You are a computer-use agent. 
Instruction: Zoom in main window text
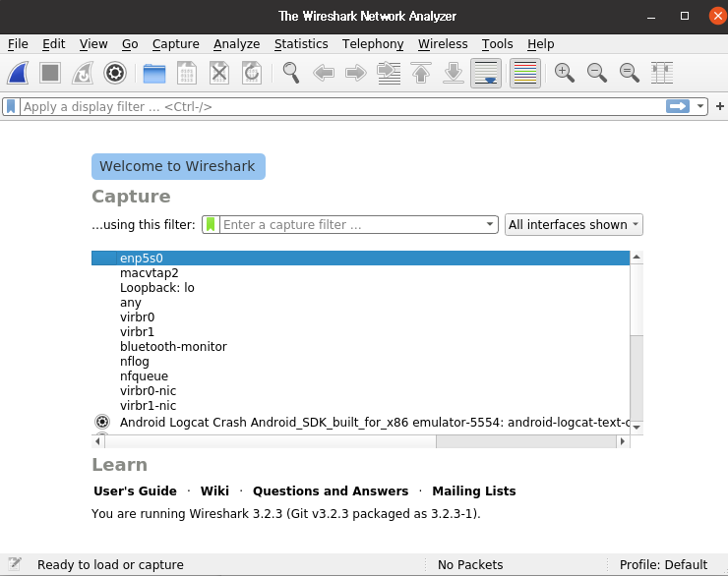[x=565, y=73]
